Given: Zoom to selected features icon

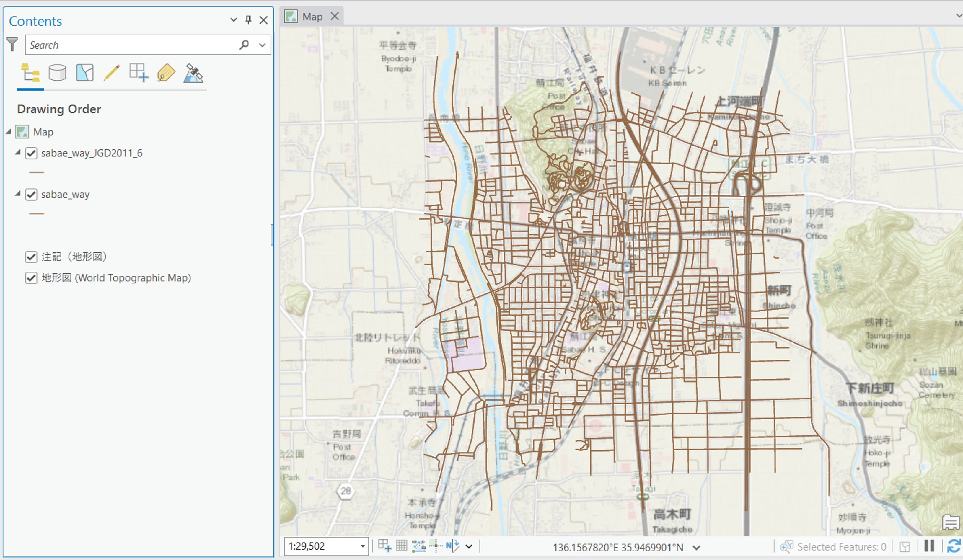Looking at the screenshot, I should [x=786, y=547].
